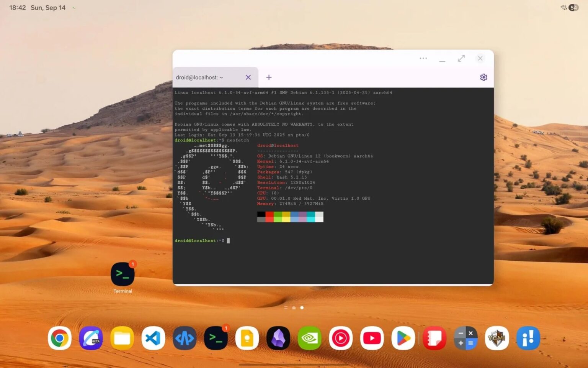
Task: Start YouTube from the dock
Action: click(x=372, y=338)
